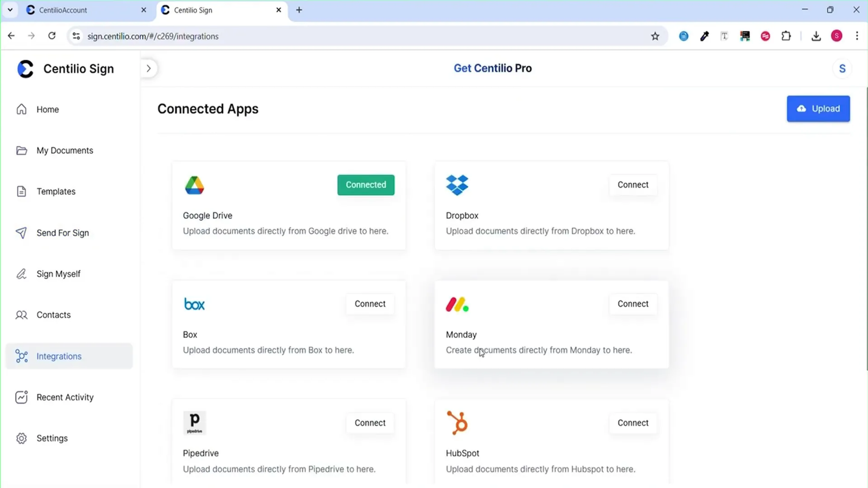Connect the Dropbox integration
The image size is (868, 488).
click(633, 185)
